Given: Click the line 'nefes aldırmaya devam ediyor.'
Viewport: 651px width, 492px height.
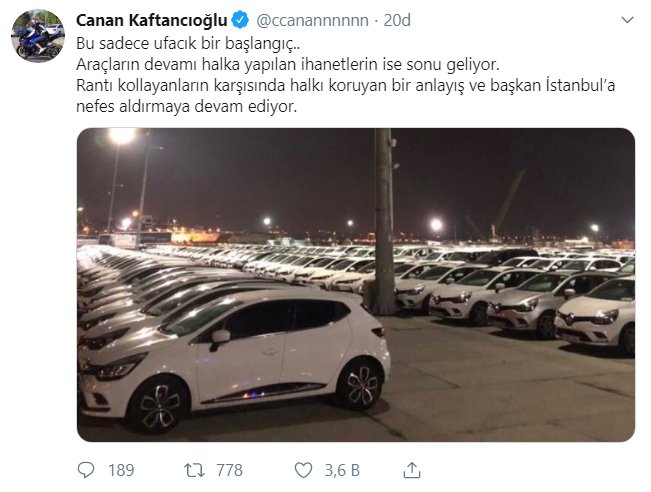Looking at the screenshot, I should point(187,107).
